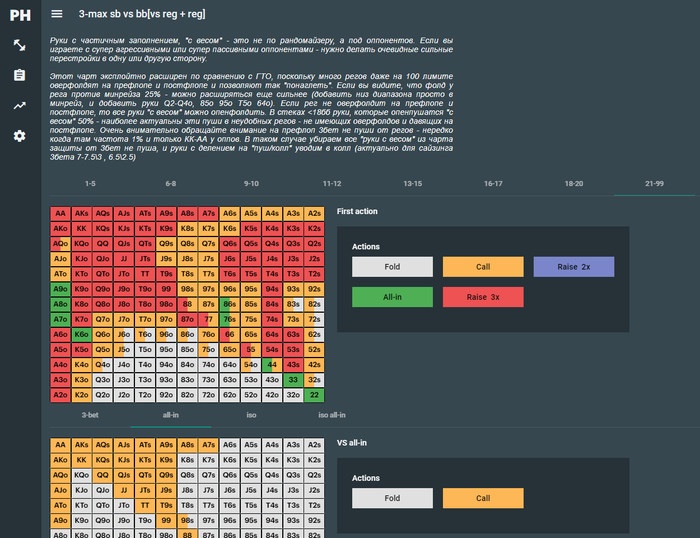Click the green All-in button
The image size is (700, 538).
[392, 297]
